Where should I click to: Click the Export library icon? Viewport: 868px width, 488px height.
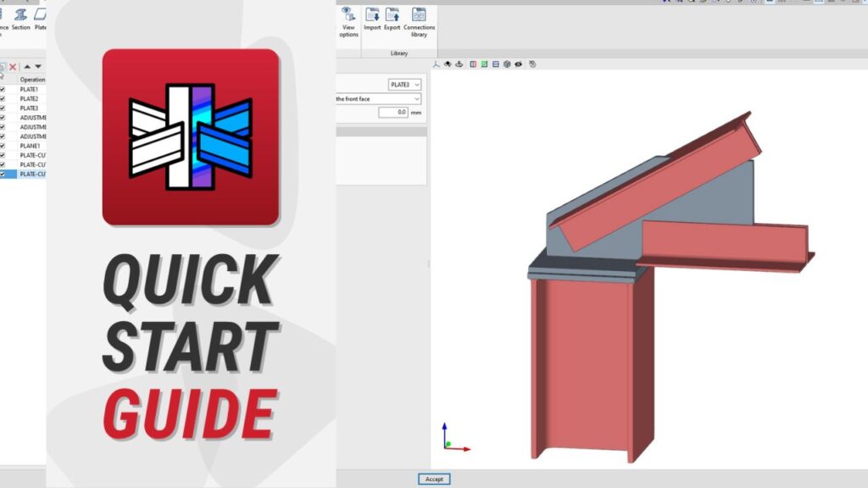[x=392, y=19]
